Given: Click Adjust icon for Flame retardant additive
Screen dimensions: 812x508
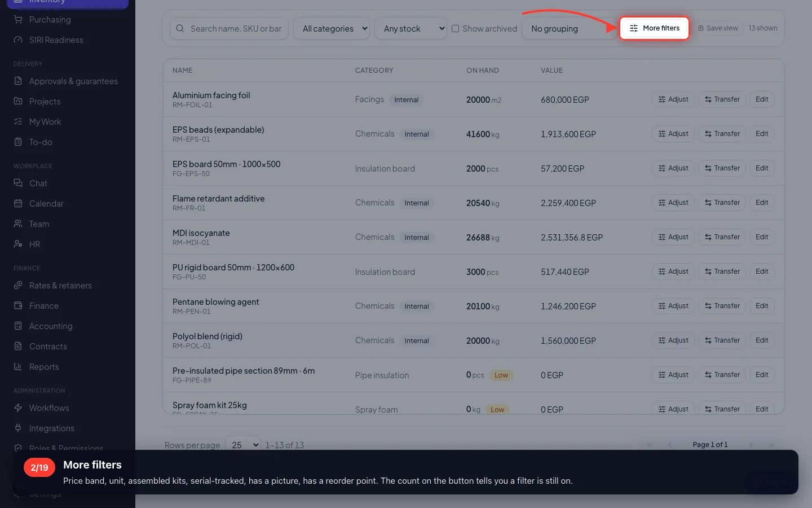Looking at the screenshot, I should coord(662,203).
